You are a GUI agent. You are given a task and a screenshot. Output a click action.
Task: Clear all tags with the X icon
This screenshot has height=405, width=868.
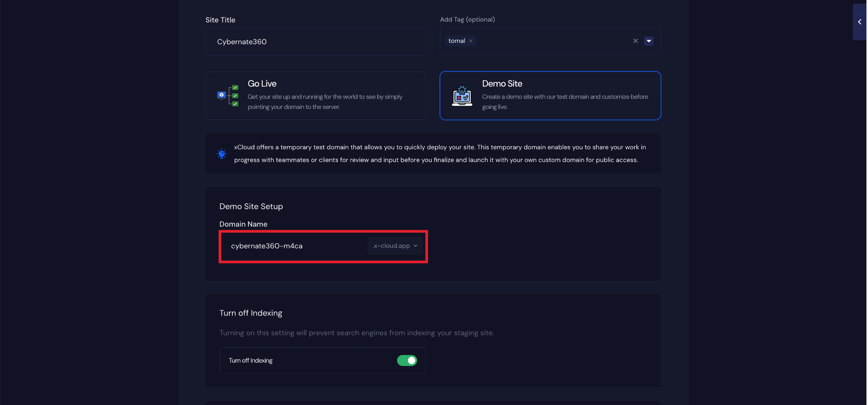635,41
